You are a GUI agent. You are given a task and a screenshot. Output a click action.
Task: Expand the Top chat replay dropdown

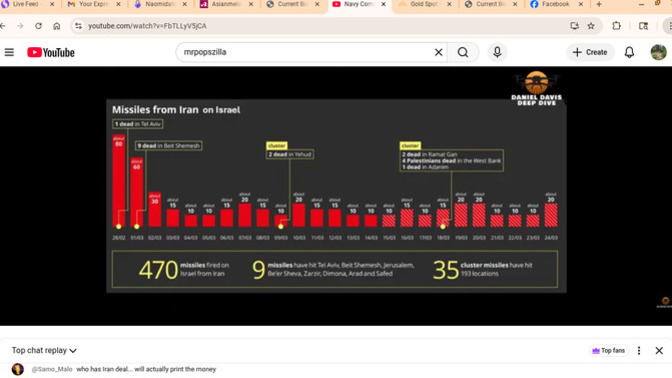click(44, 351)
